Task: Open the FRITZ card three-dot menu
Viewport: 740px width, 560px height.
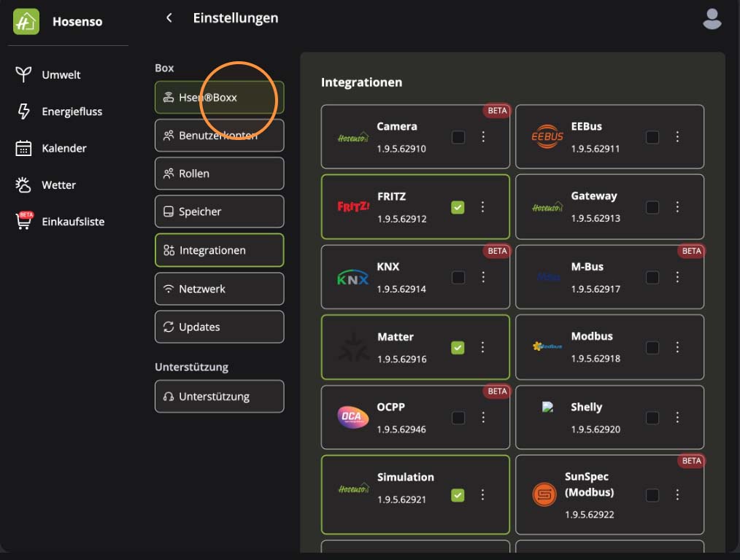Action: pos(482,206)
